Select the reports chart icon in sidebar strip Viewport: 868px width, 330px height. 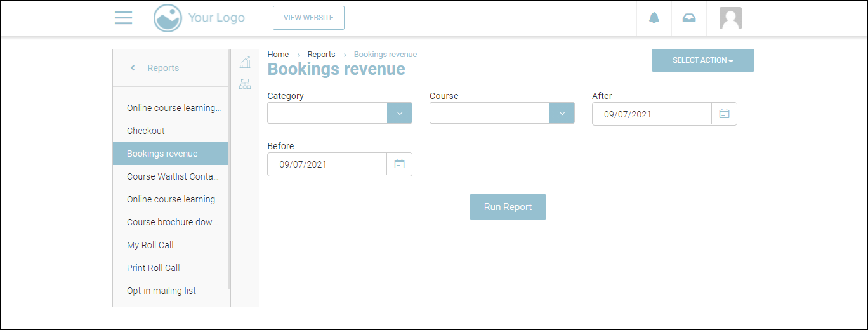(245, 62)
